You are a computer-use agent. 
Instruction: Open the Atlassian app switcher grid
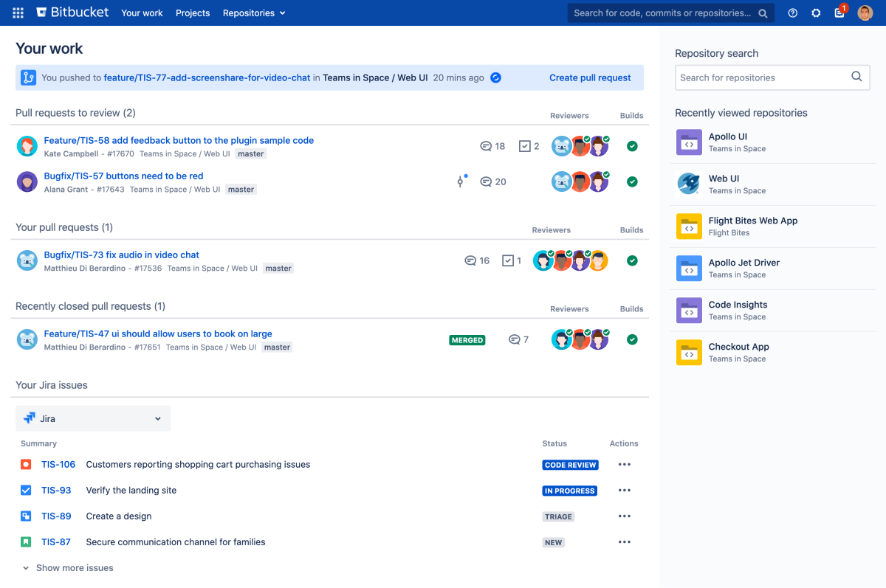(x=17, y=13)
